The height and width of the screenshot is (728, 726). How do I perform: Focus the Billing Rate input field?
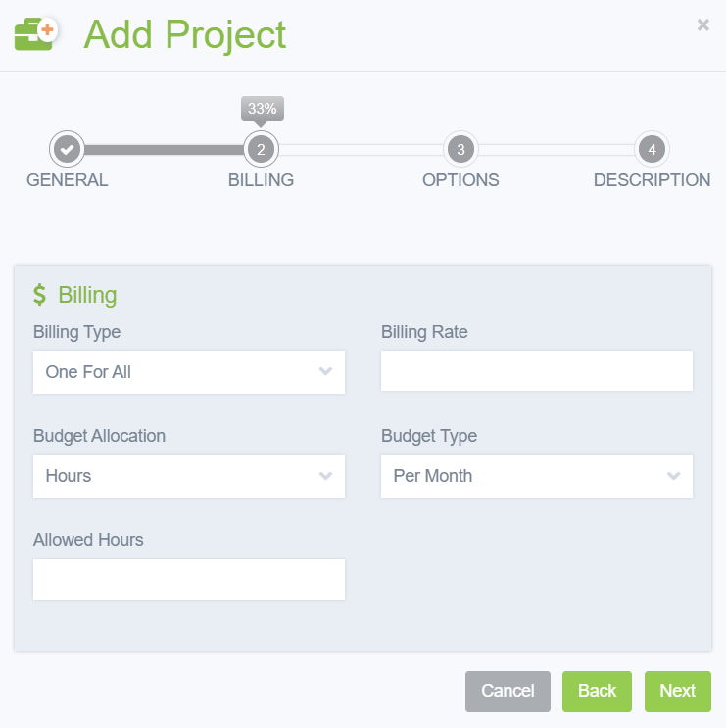pos(536,371)
